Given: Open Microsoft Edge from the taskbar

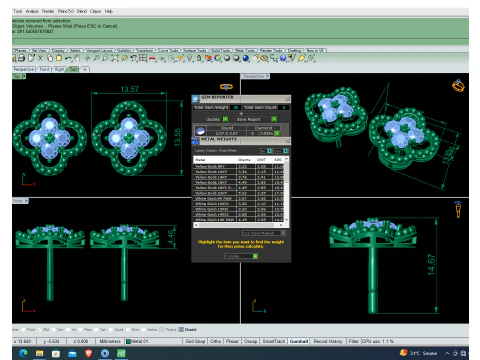Looking at the screenshot, I should tap(23, 353).
